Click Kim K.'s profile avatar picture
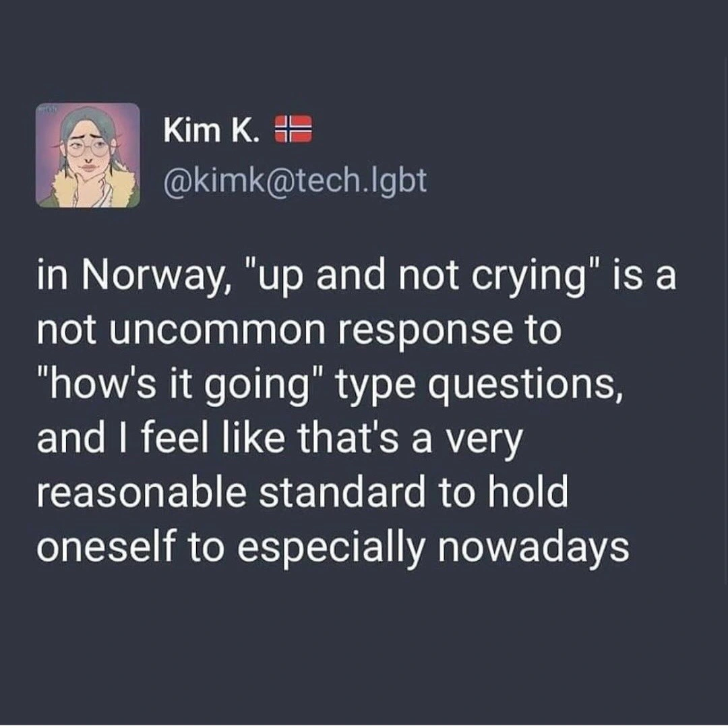The image size is (728, 728). (88, 155)
